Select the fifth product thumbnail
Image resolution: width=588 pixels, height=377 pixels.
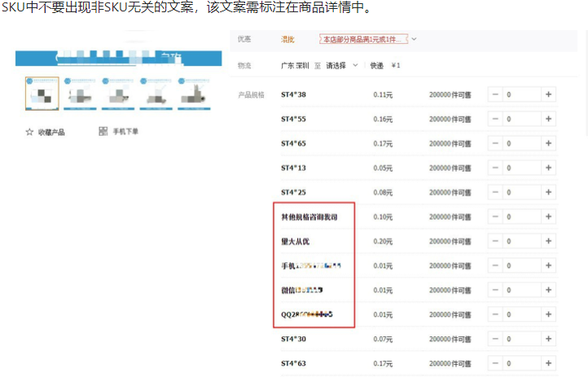194,94
